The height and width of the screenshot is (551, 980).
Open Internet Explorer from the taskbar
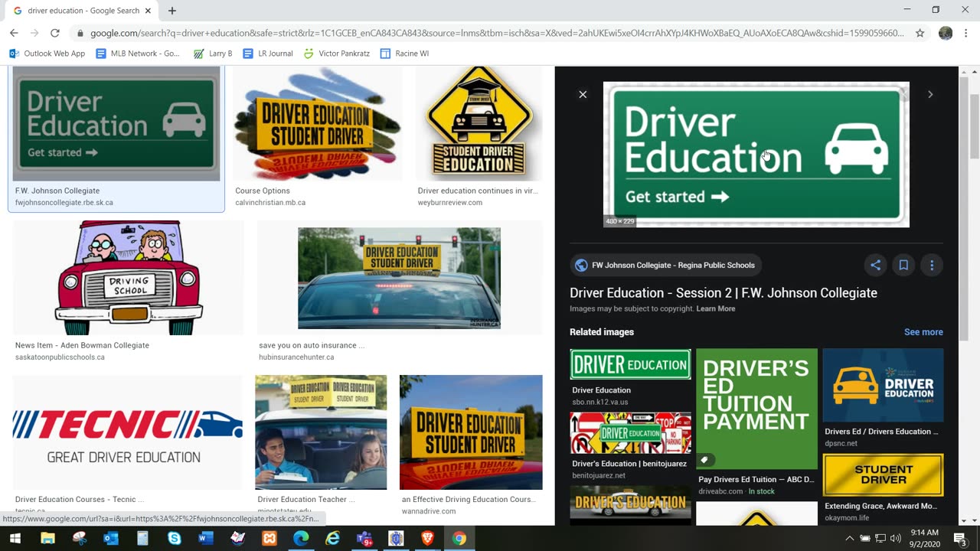tap(333, 538)
